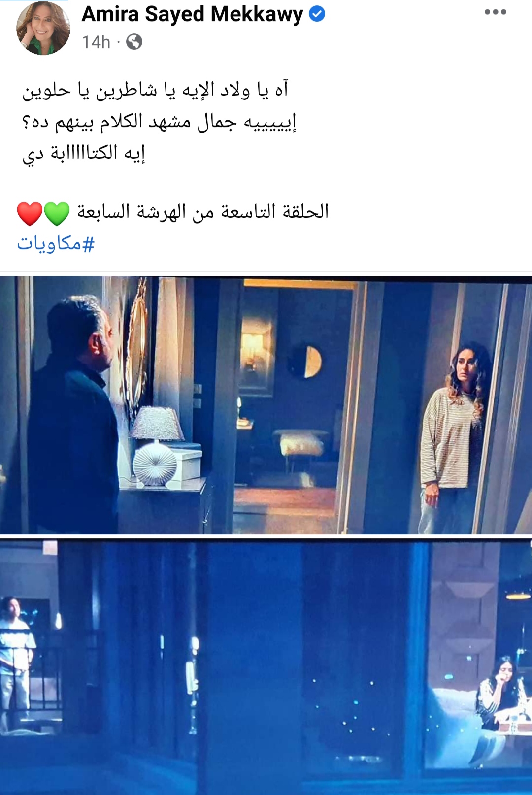Open the bottom blue night-scene photo
Screen dimensions: 532x795
pyautogui.click(x=266, y=666)
